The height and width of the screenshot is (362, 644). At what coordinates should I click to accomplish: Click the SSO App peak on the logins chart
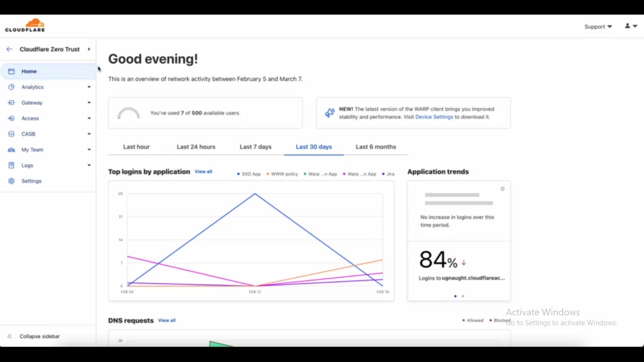(x=255, y=194)
